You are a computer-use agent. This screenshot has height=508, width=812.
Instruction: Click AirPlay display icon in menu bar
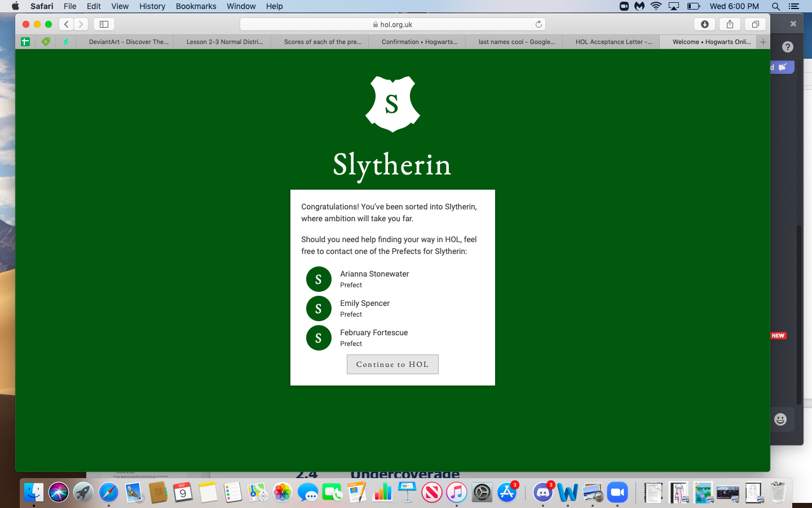(674, 6)
